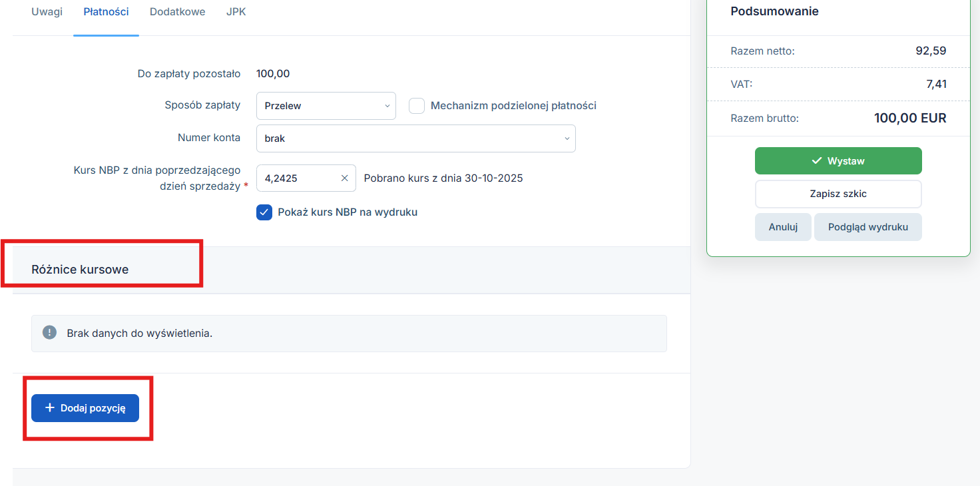Click the Podsumowanie panel heading

pos(774,11)
